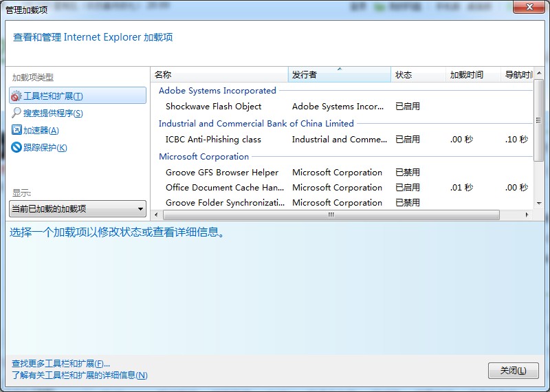Click the Search Providers magnifier icon
This screenshot has width=550, height=392.
(16, 113)
